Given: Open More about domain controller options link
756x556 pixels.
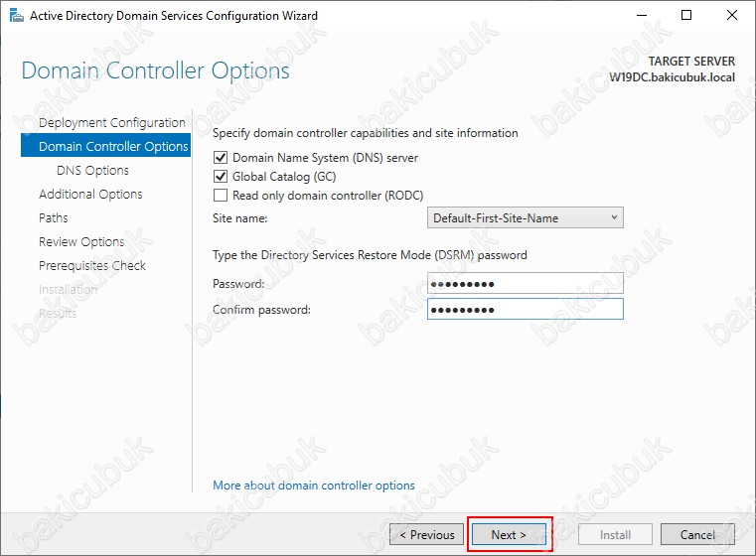Looking at the screenshot, I should tap(313, 486).
